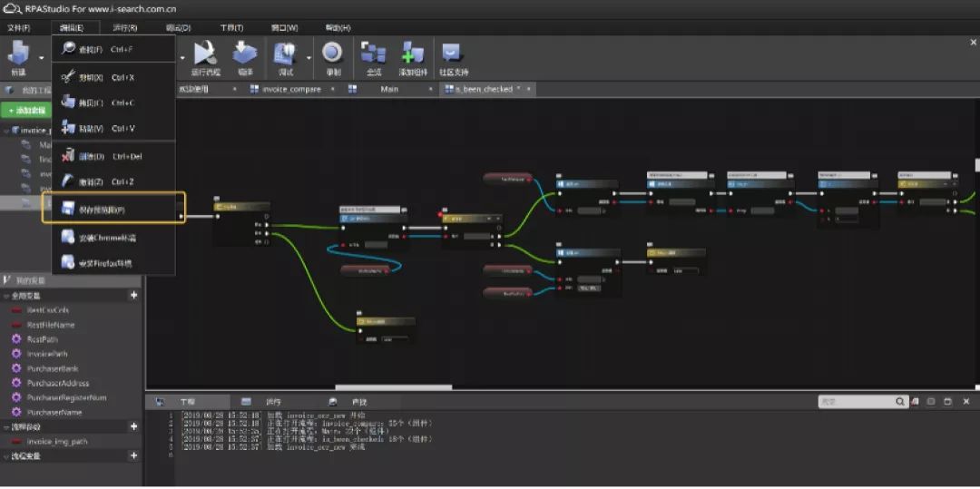Select the PurchaserBank variable
Viewport: 980px width, 489px height.
click(x=53, y=368)
